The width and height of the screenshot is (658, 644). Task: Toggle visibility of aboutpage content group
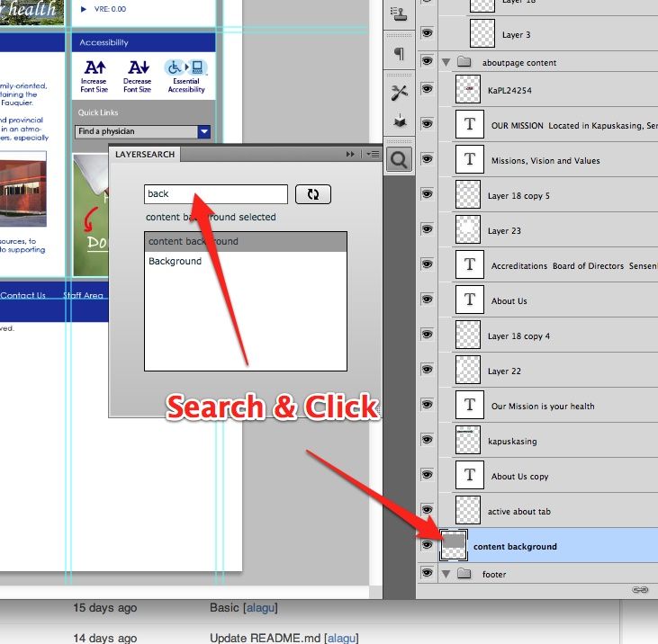(x=427, y=61)
